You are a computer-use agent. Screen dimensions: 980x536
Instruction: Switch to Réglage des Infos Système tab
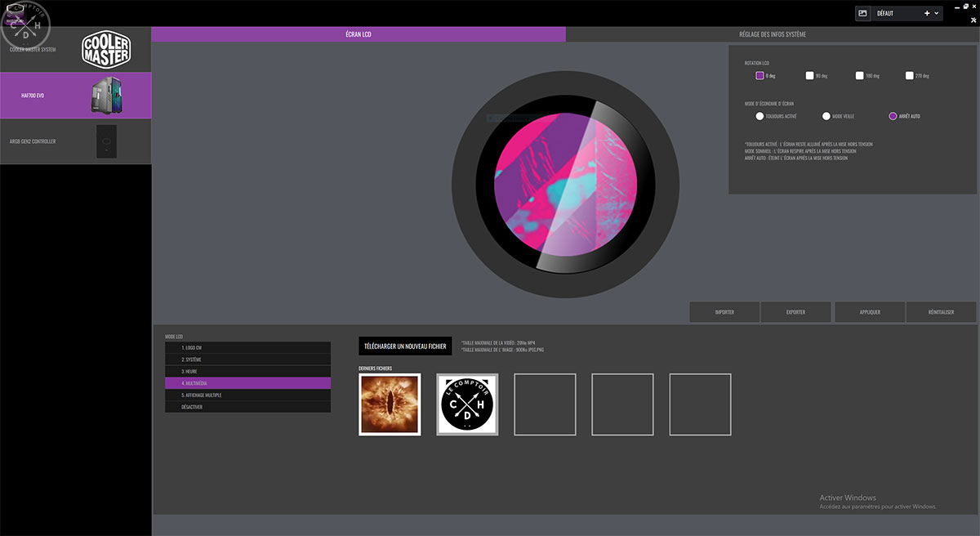tap(772, 34)
